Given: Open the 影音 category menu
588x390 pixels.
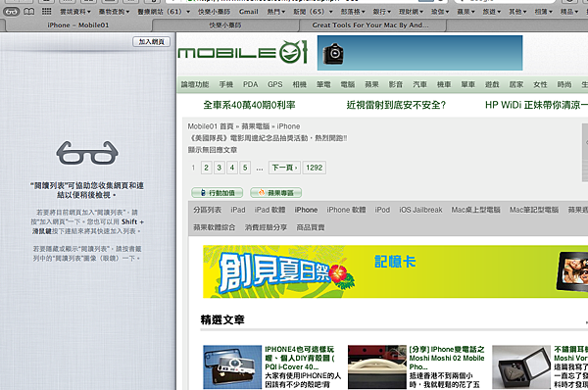Looking at the screenshot, I should click(x=396, y=84).
